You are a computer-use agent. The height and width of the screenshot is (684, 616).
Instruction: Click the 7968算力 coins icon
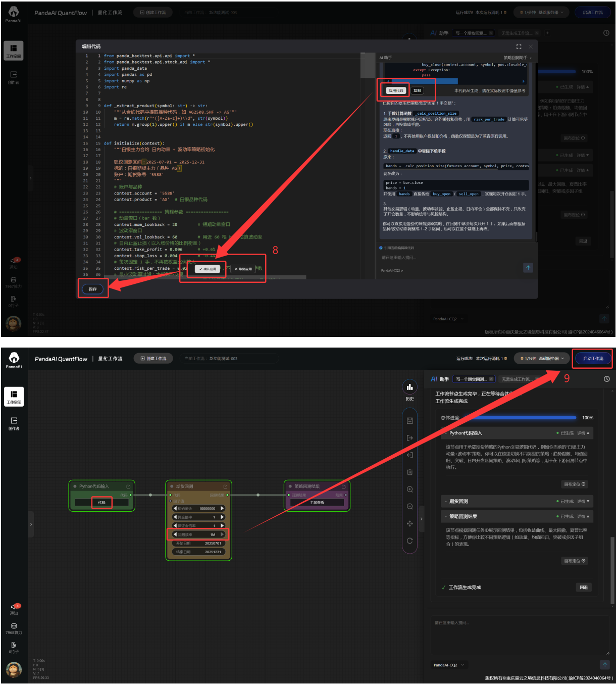coord(14,625)
